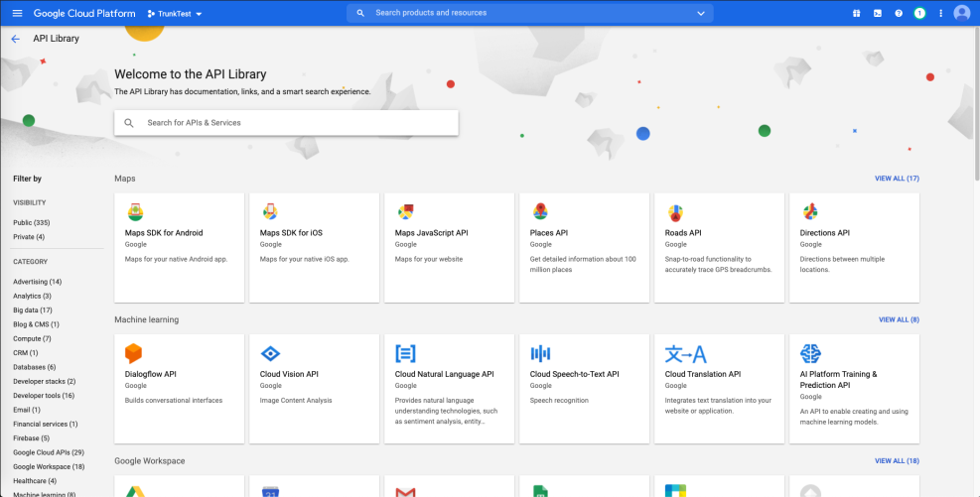The height and width of the screenshot is (497, 980).
Task: Click the Cloud Speech-to-Text waveform icon
Action: pyautogui.click(x=540, y=353)
